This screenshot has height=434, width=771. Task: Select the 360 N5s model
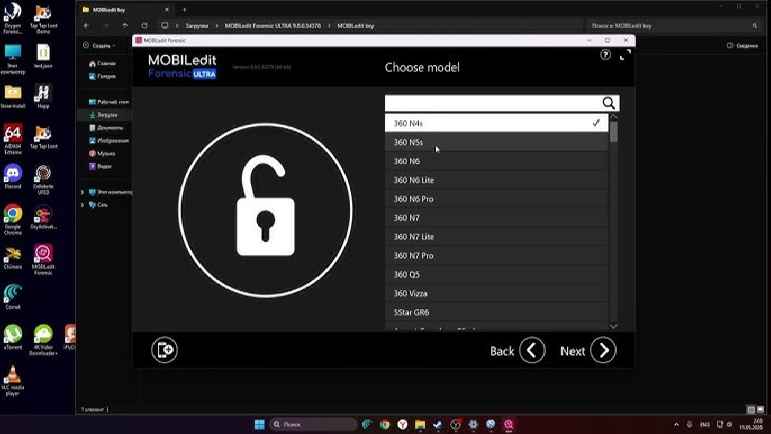tap(496, 142)
